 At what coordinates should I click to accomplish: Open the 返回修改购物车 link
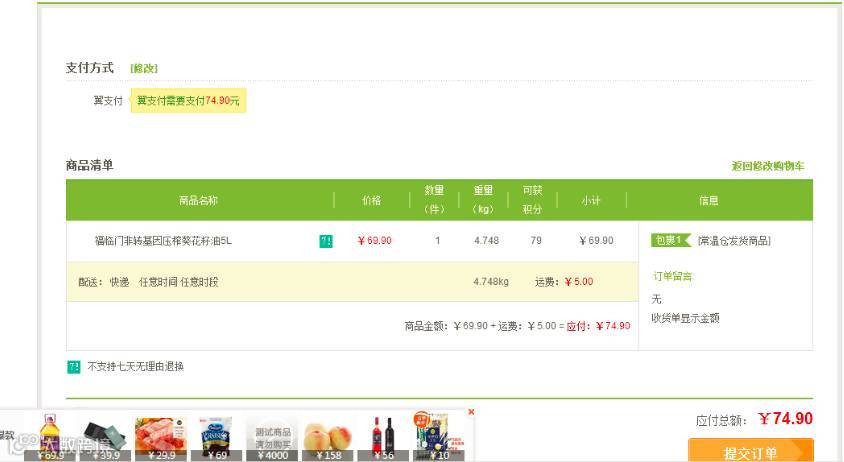click(768, 166)
